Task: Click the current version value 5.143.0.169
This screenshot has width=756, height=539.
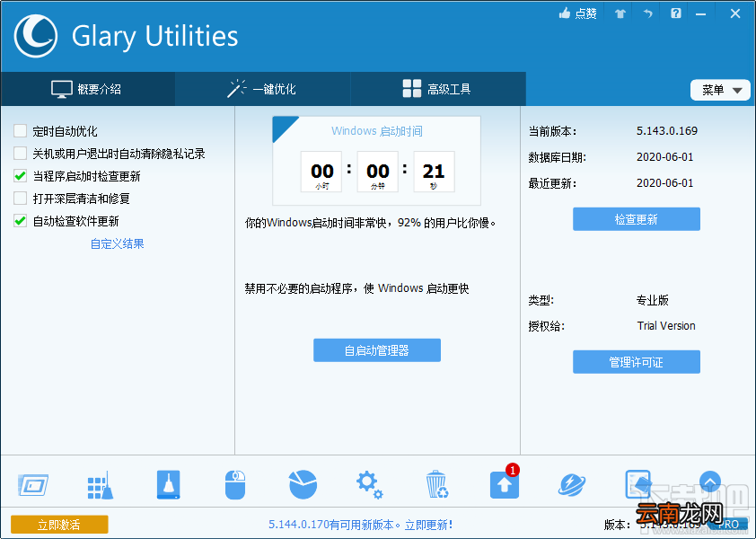Action: click(x=667, y=131)
